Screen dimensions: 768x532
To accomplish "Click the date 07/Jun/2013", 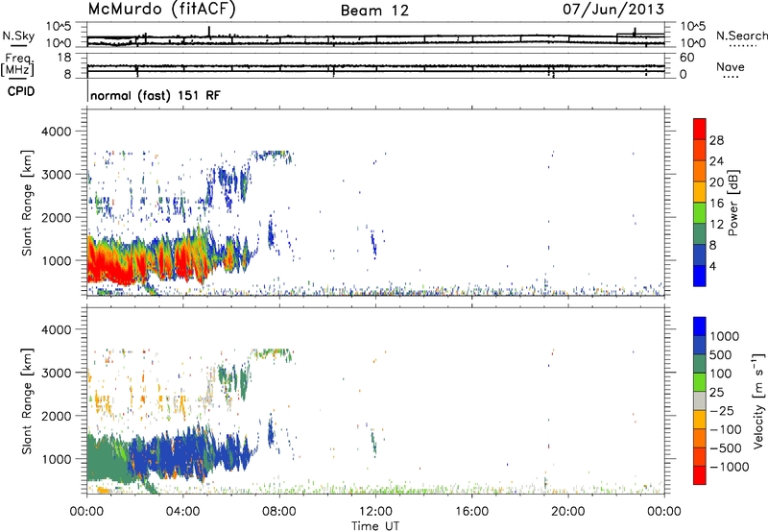I will (x=613, y=10).
